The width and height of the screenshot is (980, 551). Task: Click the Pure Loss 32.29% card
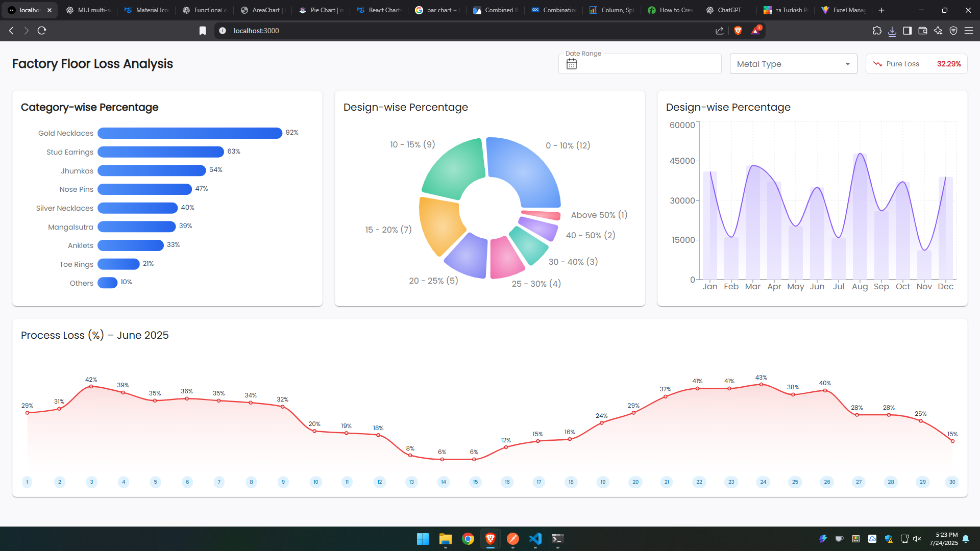pos(916,64)
